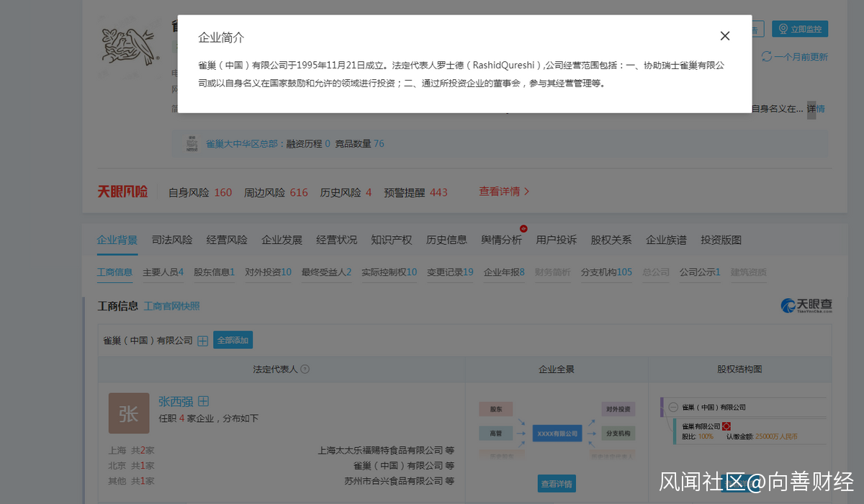Select the 公司公示1 sub-tab
This screenshot has width=864, height=504.
pos(701,272)
